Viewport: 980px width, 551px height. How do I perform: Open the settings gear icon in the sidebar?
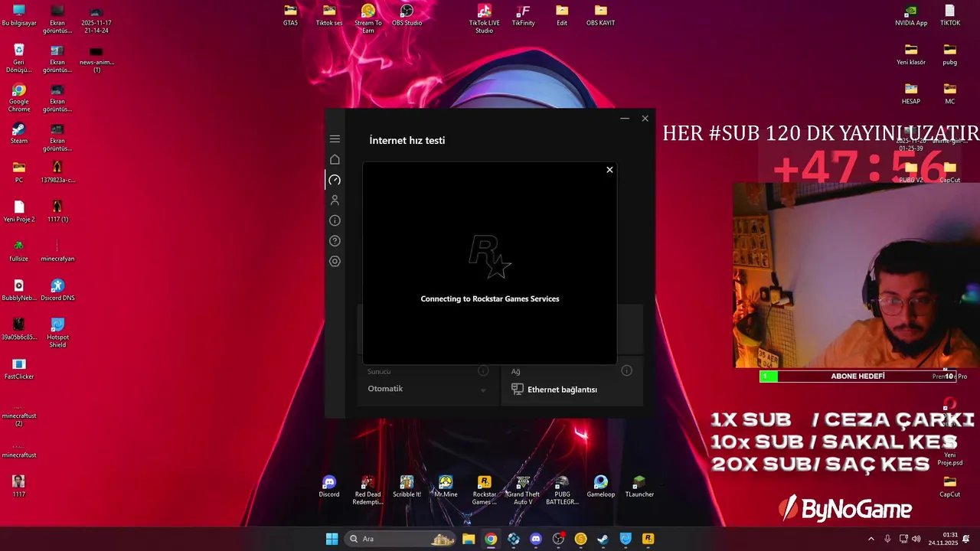(335, 261)
